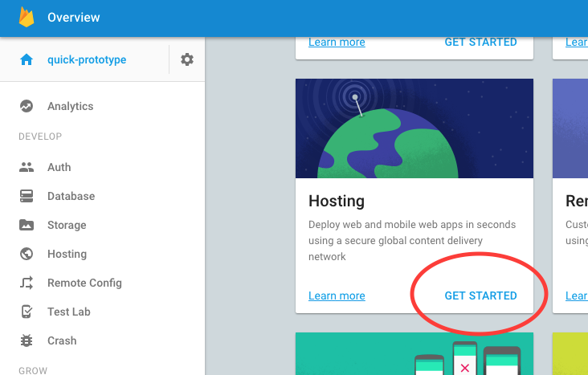Click the Test Lab phone-check icon
Image resolution: width=588 pixels, height=375 pixels.
click(x=27, y=312)
